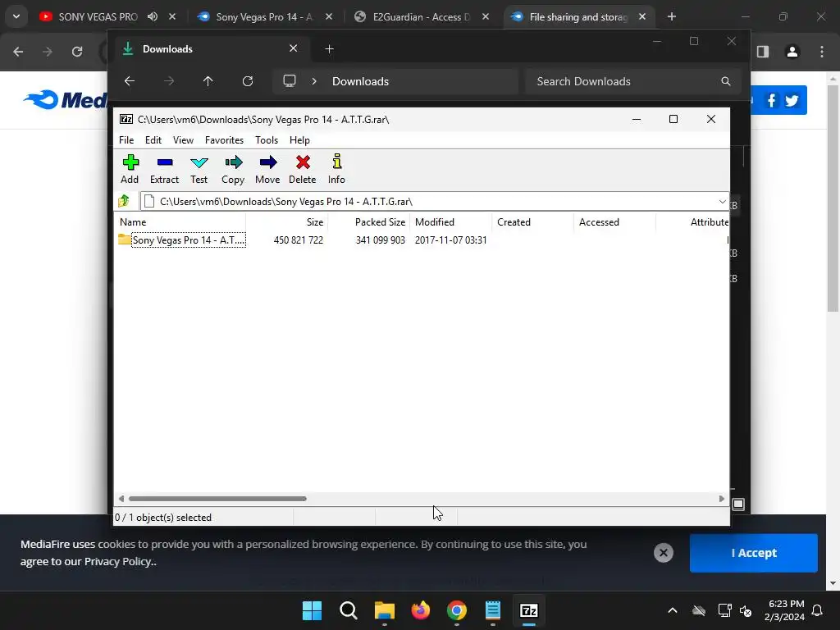Click Up arrow in Downloads Explorer window
The height and width of the screenshot is (630, 840).
[x=208, y=81]
